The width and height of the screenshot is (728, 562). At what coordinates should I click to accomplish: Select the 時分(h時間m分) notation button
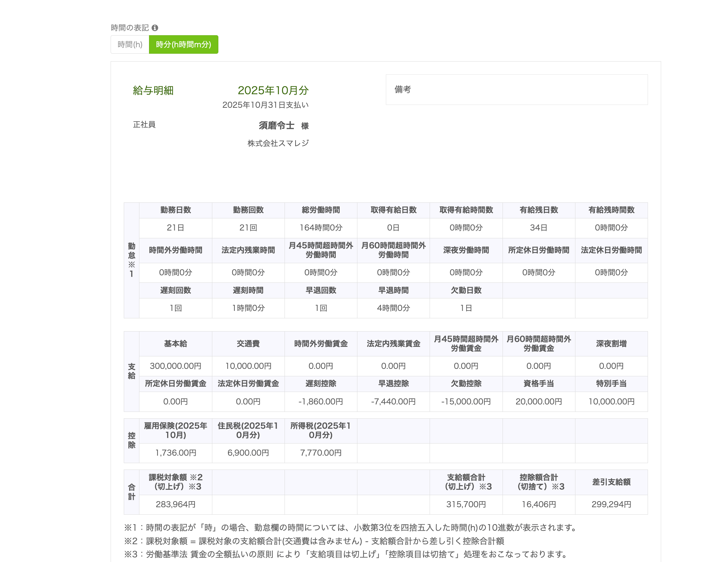pos(184,44)
